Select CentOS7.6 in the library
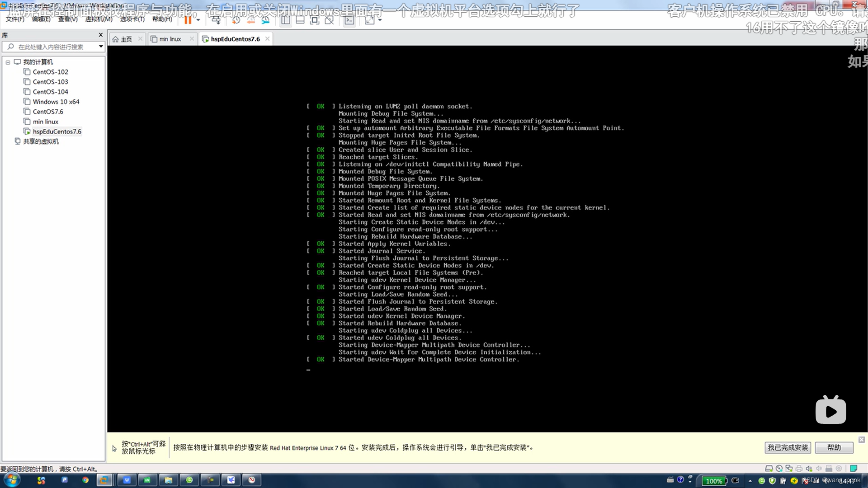Image resolution: width=868 pixels, height=488 pixels. tap(47, 112)
